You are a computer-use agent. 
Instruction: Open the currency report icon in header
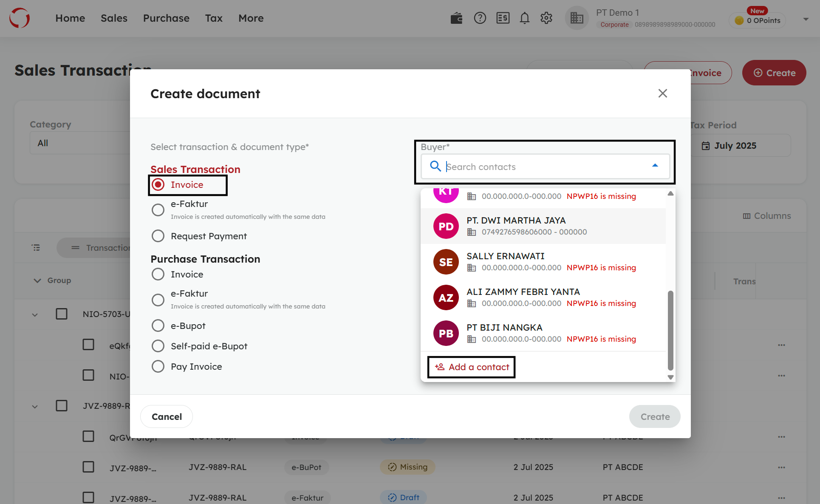[x=503, y=18]
